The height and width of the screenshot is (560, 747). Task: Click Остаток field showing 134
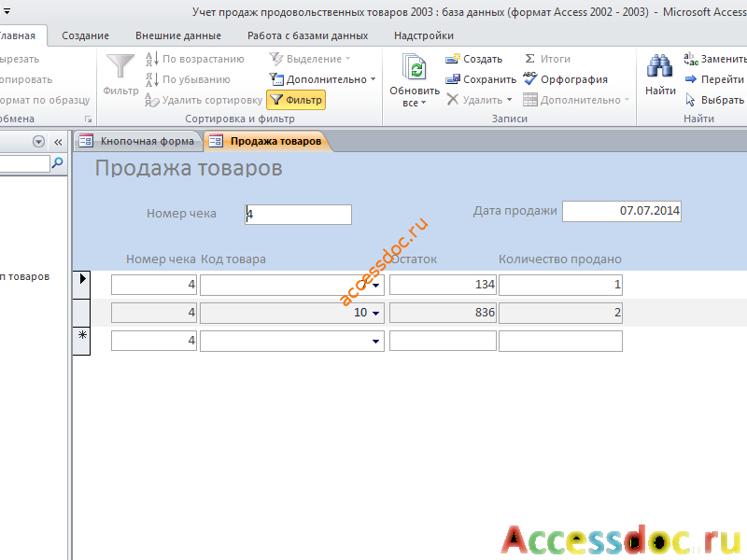point(443,285)
